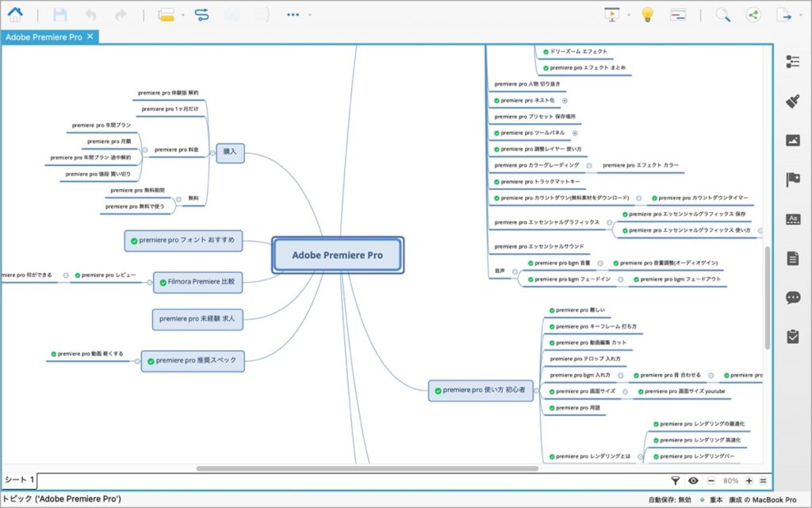Collapse the premiere pro 推奨スペック branch
This screenshot has height=508, width=812.
137,361
